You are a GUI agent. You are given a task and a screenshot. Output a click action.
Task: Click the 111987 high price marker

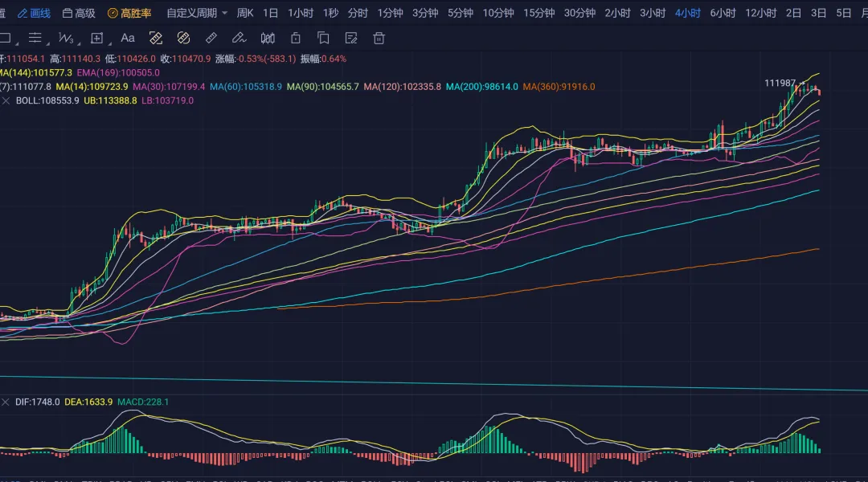pos(779,83)
